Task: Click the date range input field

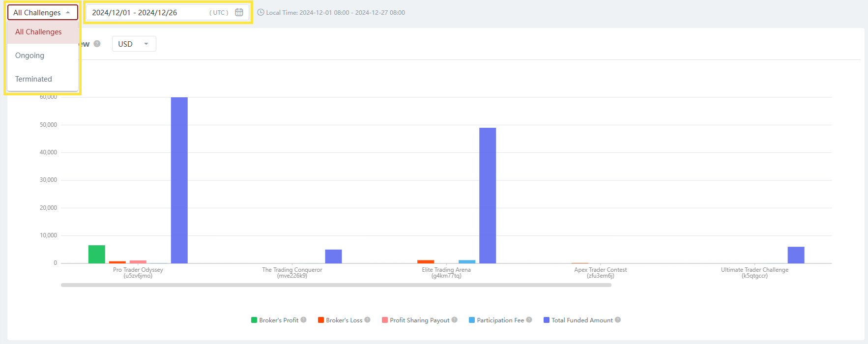Action: coord(147,12)
